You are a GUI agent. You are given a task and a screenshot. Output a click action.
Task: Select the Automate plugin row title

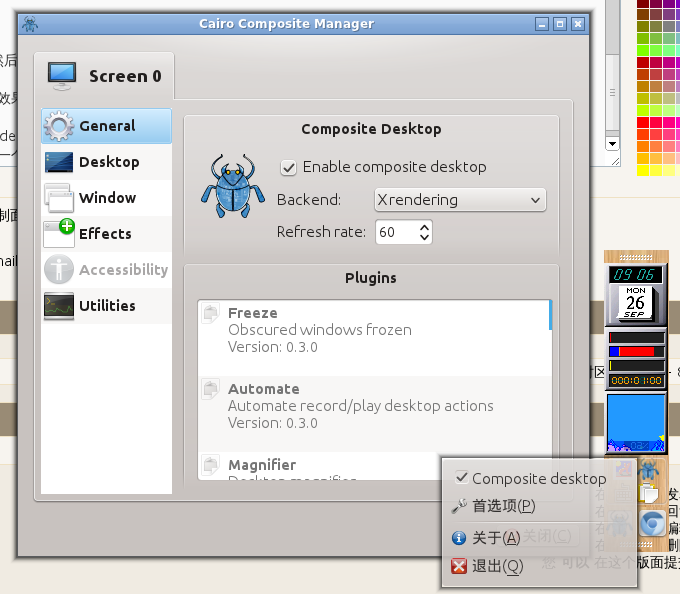(264, 389)
